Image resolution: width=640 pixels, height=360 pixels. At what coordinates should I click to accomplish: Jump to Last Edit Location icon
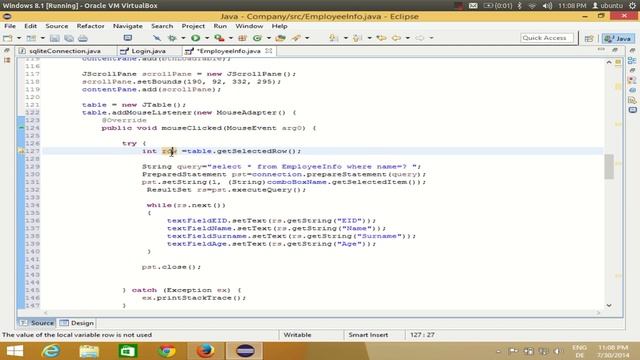tap(382, 38)
